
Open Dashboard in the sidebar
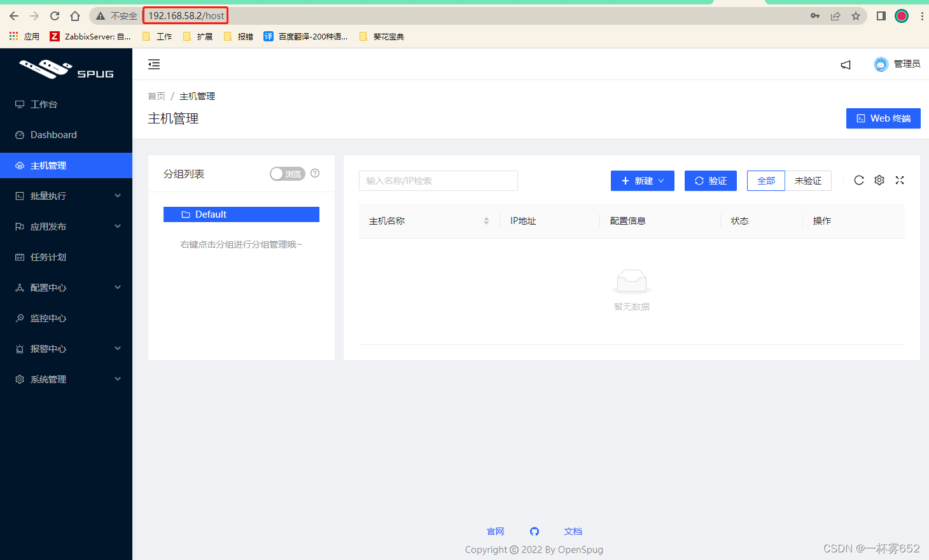tap(66, 135)
